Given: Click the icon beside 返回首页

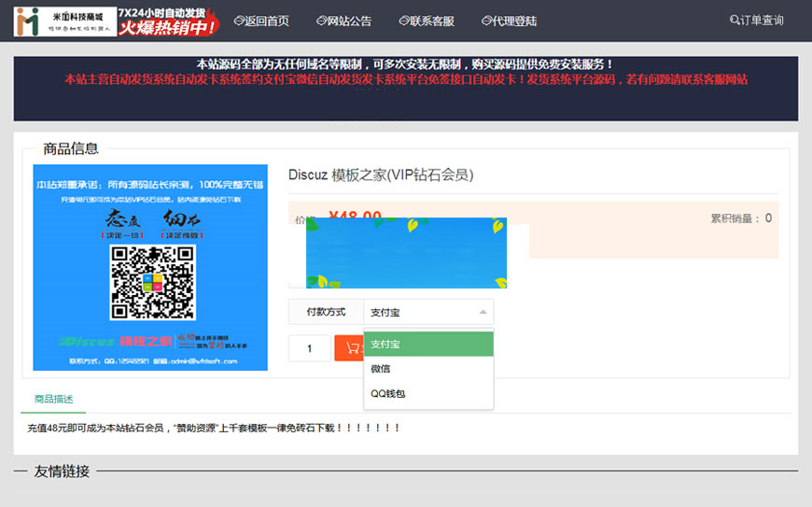Looking at the screenshot, I should pyautogui.click(x=239, y=21).
